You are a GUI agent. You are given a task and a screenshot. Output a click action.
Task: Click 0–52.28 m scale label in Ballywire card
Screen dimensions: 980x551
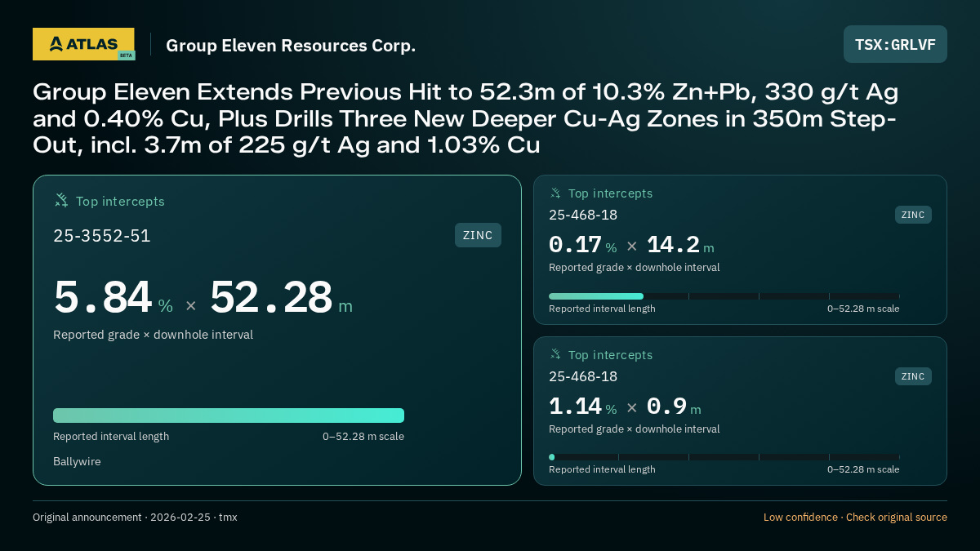coord(363,437)
